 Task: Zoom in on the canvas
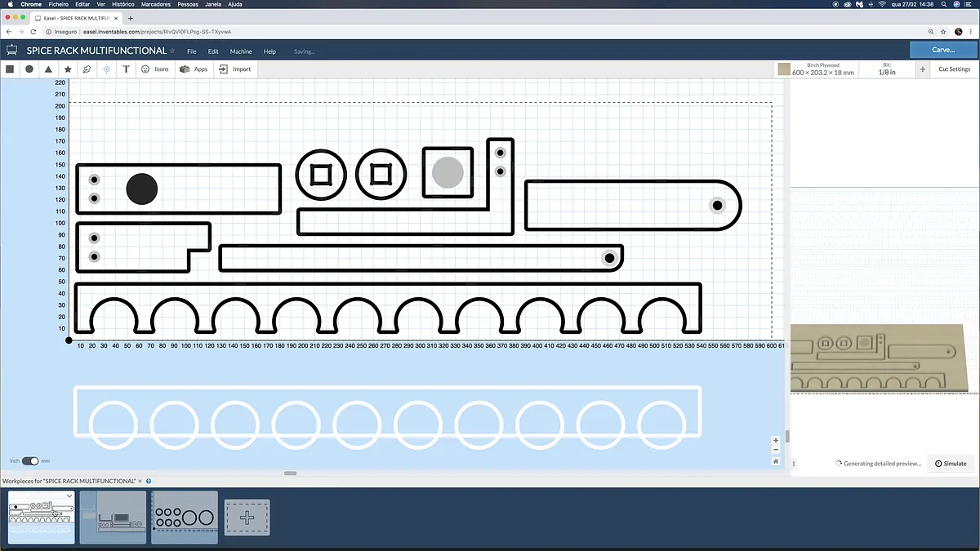pos(776,441)
